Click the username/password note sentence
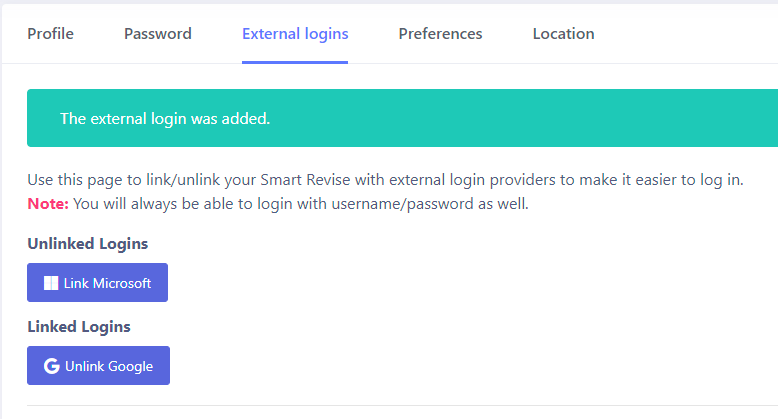 point(301,204)
